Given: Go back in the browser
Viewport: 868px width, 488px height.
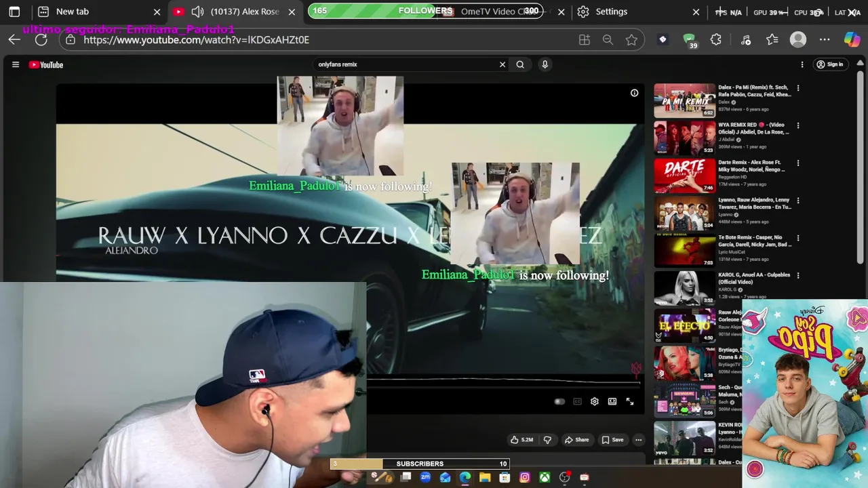Looking at the screenshot, I should (14, 40).
